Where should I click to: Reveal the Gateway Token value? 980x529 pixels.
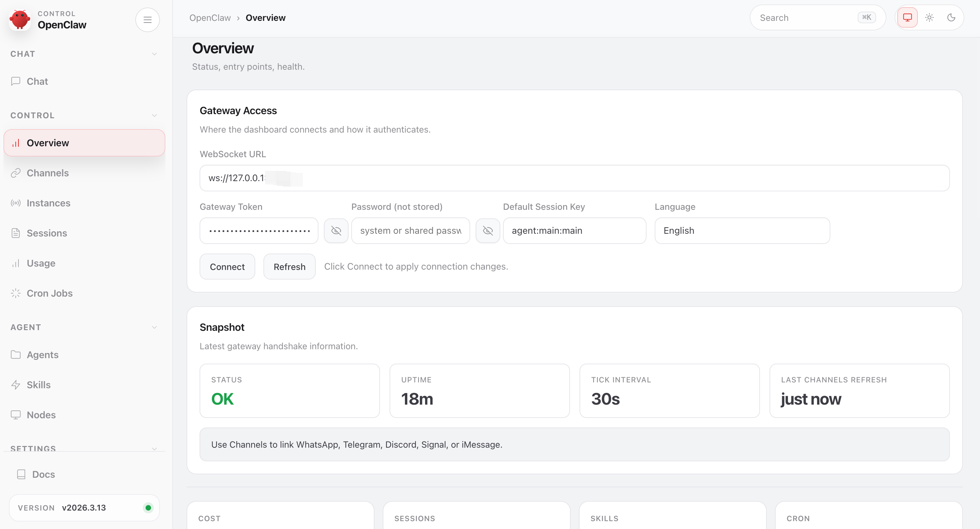click(x=336, y=231)
